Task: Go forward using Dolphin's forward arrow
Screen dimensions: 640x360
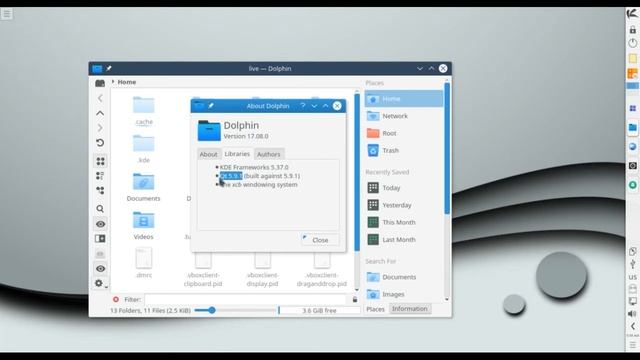Action: pyautogui.click(x=100, y=128)
